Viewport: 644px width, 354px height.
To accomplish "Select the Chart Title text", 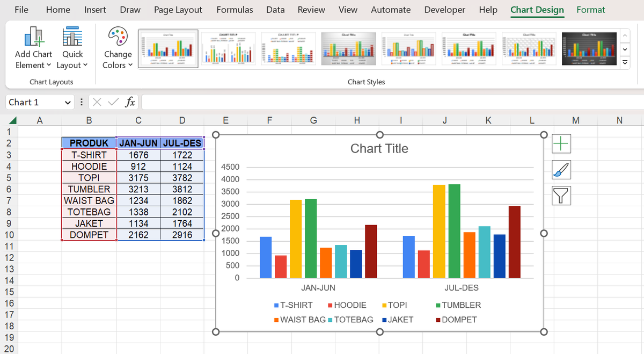I will [379, 149].
